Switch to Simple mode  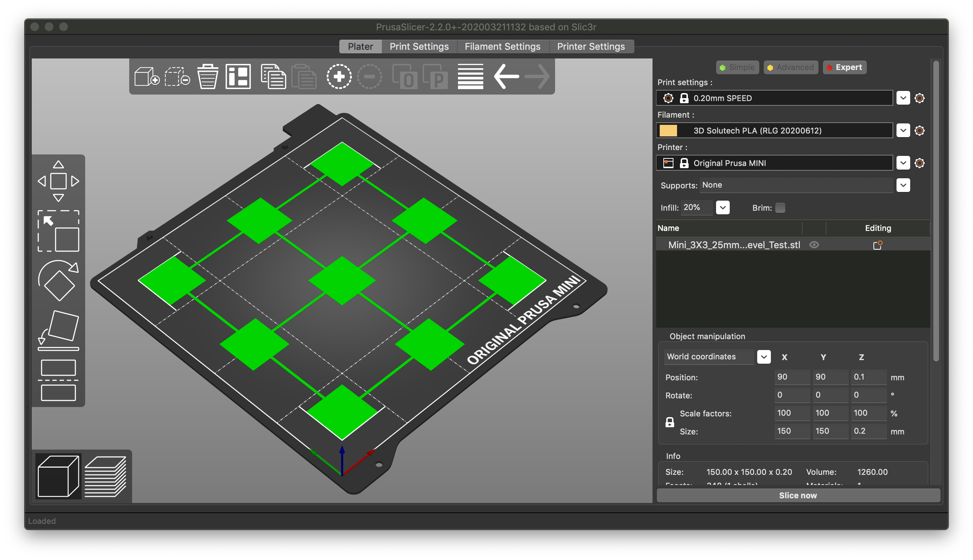[x=737, y=67]
